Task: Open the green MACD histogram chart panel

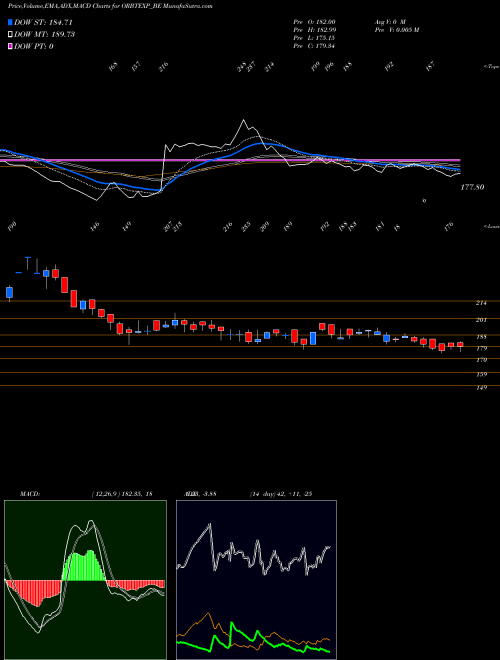Action: pos(85,580)
